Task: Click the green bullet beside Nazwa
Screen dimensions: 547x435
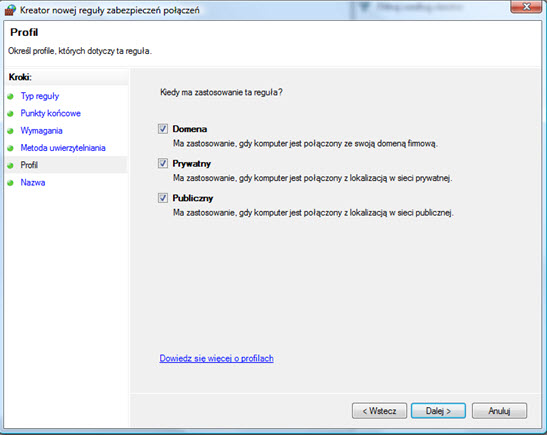Action: (10, 183)
